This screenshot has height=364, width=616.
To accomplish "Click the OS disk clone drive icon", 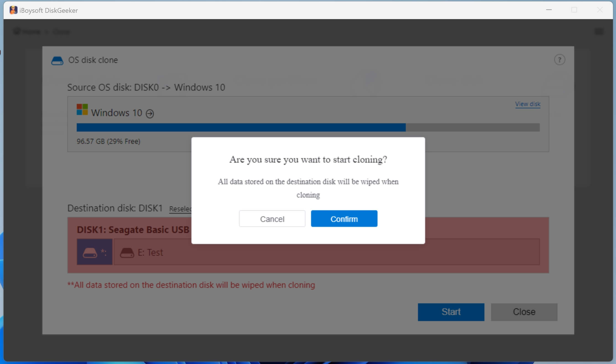I will [57, 61].
